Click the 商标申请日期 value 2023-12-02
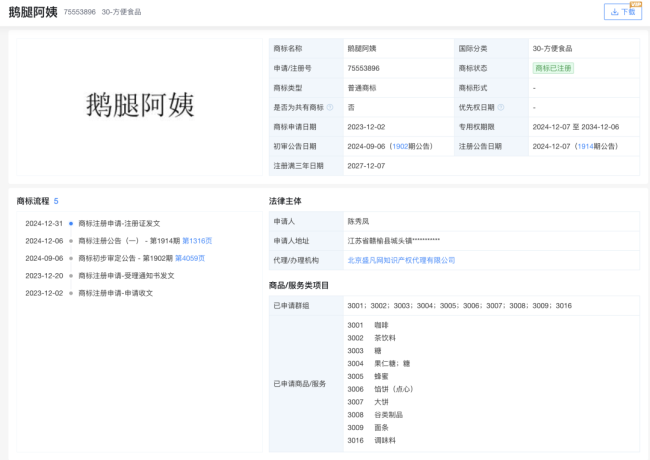Viewport: 650px width, 460px height. [x=366, y=127]
